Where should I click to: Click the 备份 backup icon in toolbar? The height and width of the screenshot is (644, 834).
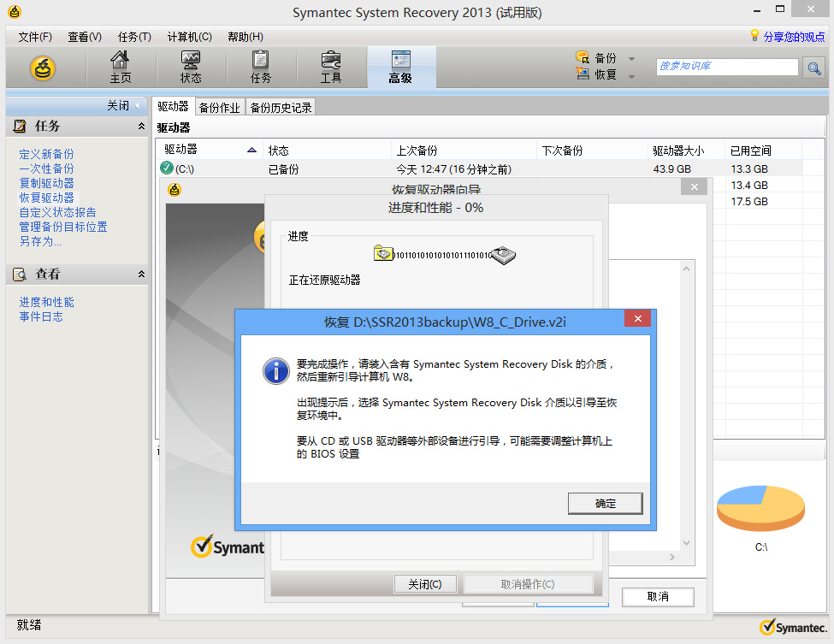[x=583, y=57]
